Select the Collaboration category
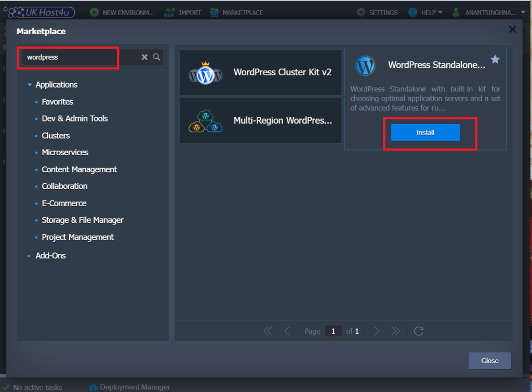 pos(64,186)
